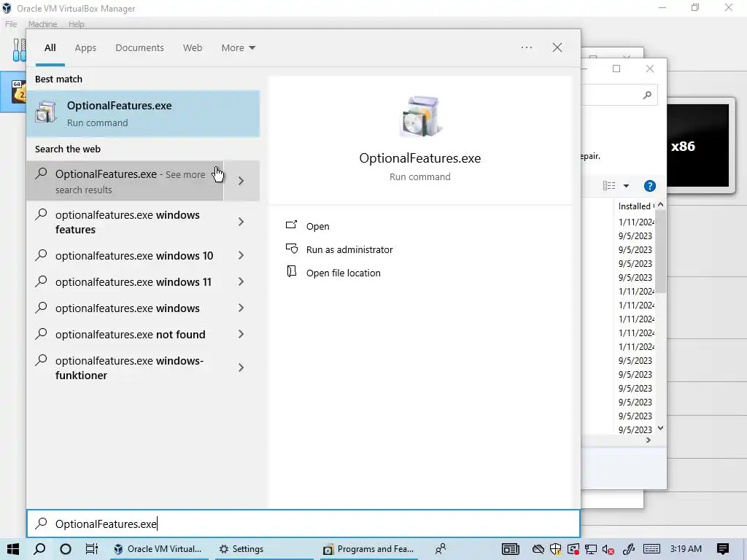
Task: Expand arrow for OptionalFeatures.exe web result
Action: [x=241, y=181]
